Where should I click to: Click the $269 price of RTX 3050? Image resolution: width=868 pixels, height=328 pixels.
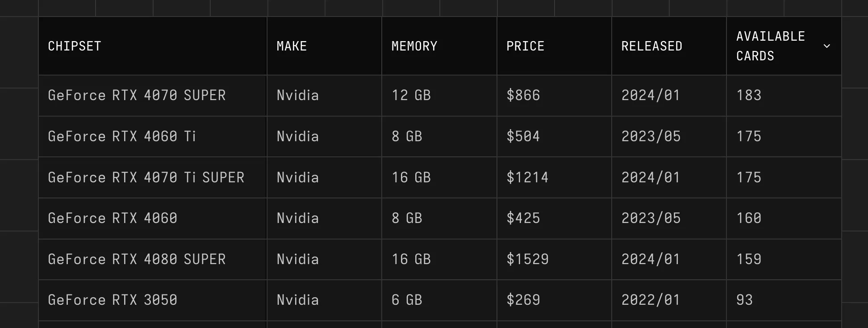coord(523,300)
